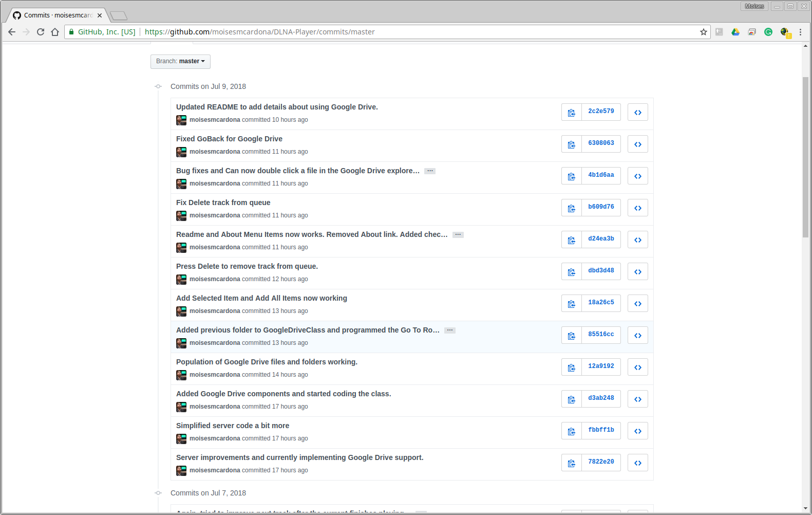Open 'Added Google Drive components' commit
Viewport: 812px width, 515px height.
pos(284,394)
